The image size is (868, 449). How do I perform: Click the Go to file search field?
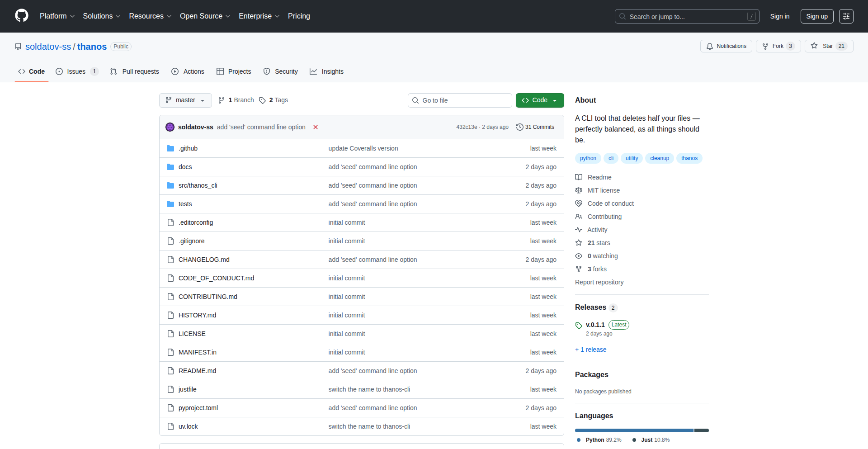pyautogui.click(x=460, y=100)
